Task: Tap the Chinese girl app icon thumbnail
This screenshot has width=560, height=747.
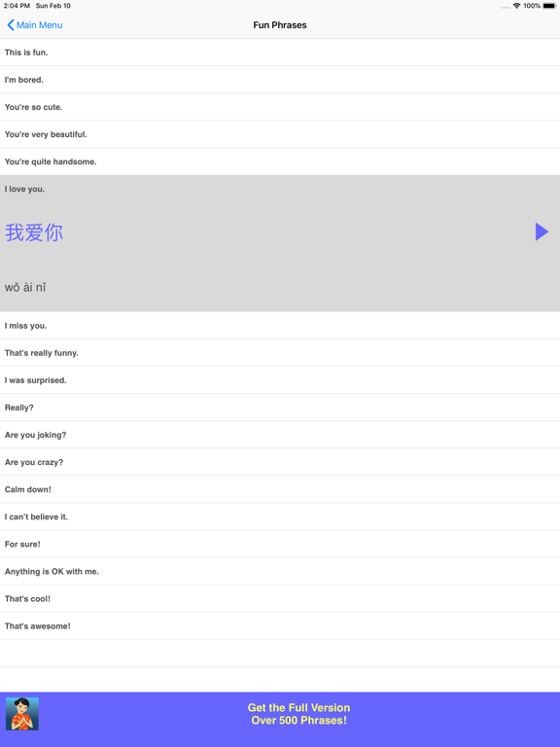Action: pyautogui.click(x=22, y=714)
